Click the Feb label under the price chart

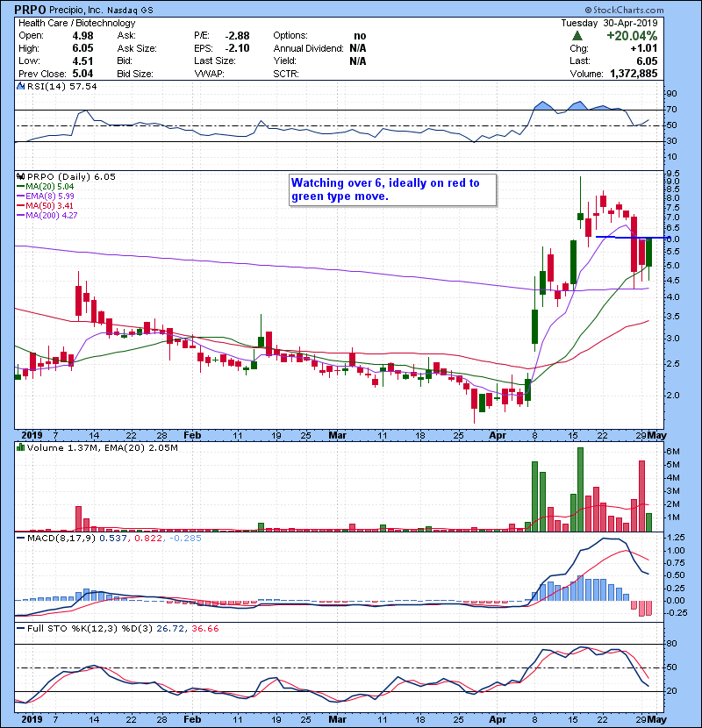click(192, 436)
